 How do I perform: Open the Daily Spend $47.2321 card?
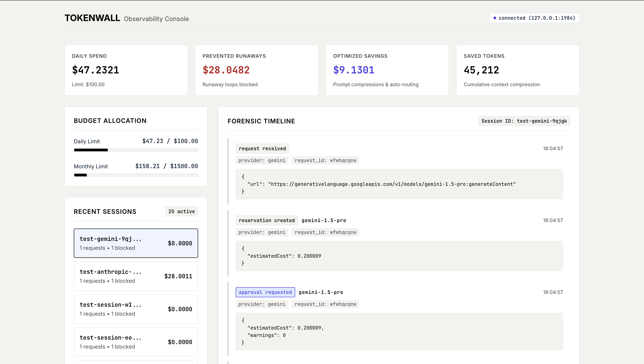126,70
